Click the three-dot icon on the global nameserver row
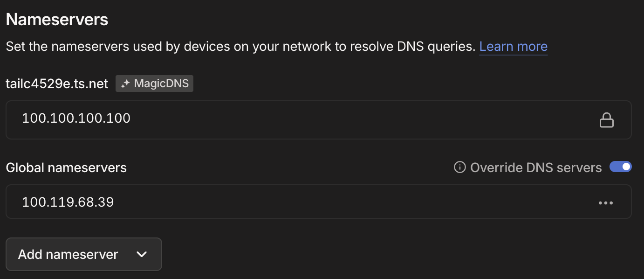This screenshot has height=279, width=644. pyautogui.click(x=606, y=202)
